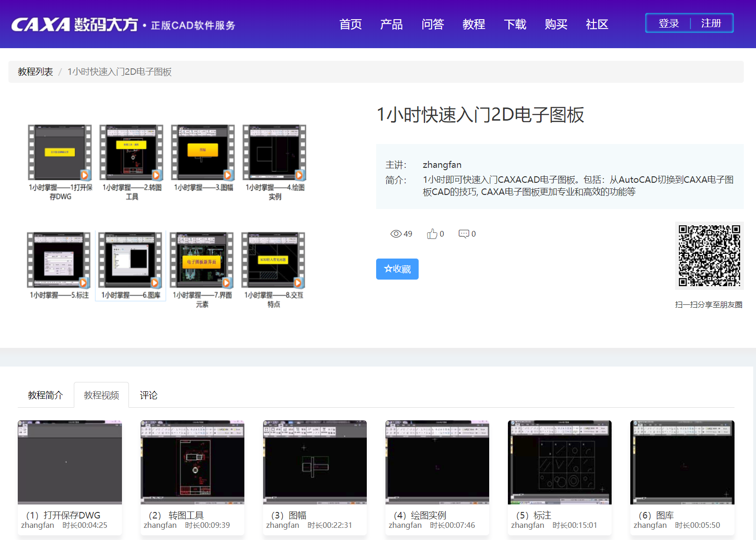
Task: Click title text (5) 标注
Action: (534, 515)
